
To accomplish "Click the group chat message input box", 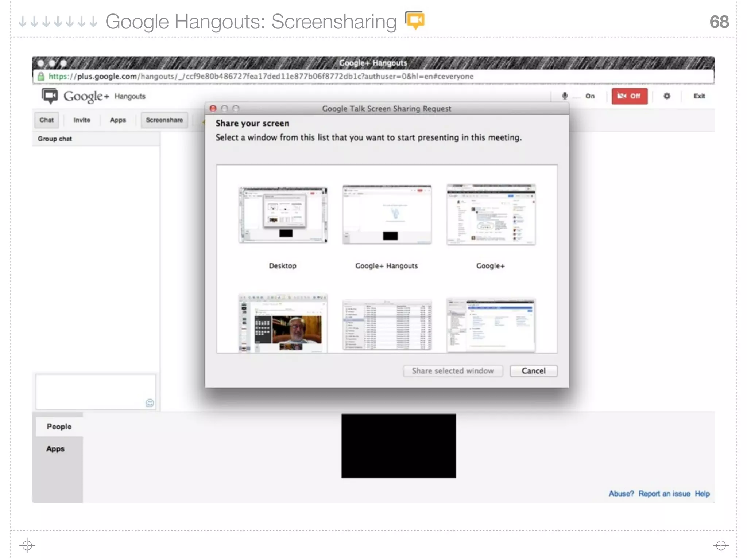I will [96, 392].
